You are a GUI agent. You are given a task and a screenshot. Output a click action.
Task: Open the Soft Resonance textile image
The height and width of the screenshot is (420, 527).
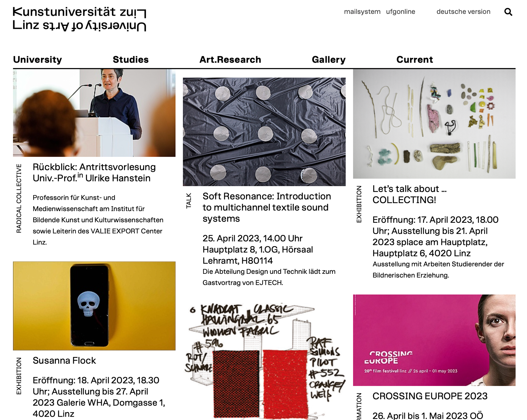click(x=264, y=132)
